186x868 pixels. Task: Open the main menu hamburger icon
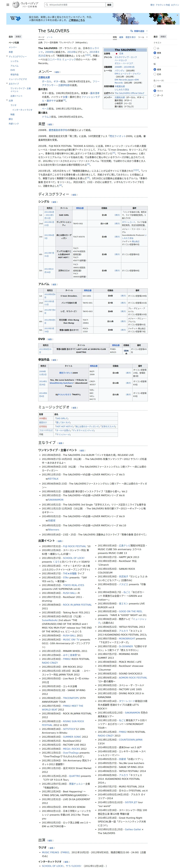(8, 5)
